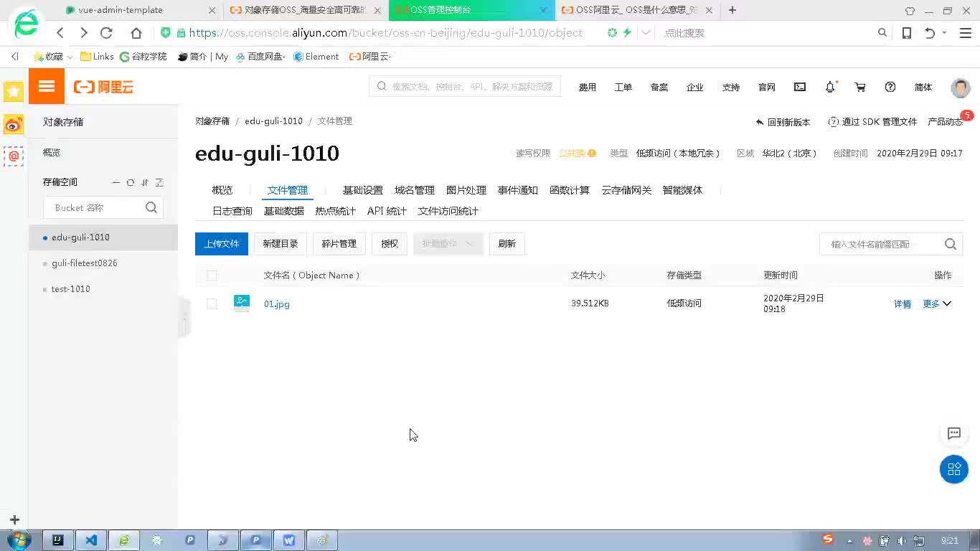Screen dimensions: 980x551
Task: Expand the 更多 dropdown for 01.jpg
Action: tap(937, 304)
